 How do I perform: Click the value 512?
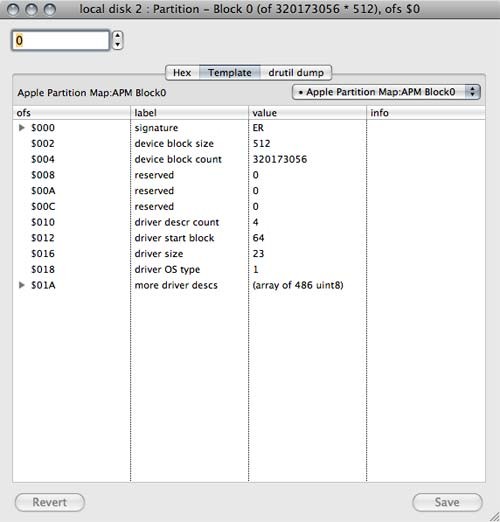click(x=261, y=144)
